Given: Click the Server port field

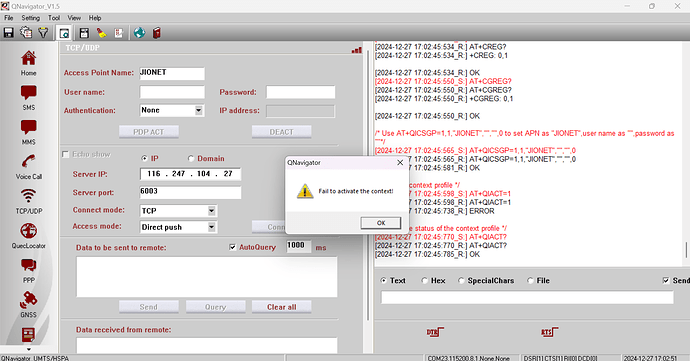Looking at the screenshot, I should (191, 192).
